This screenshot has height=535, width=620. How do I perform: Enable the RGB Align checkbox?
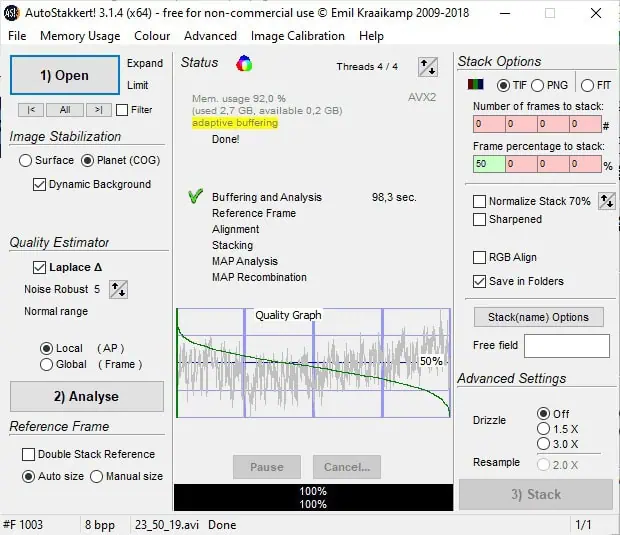click(x=479, y=257)
